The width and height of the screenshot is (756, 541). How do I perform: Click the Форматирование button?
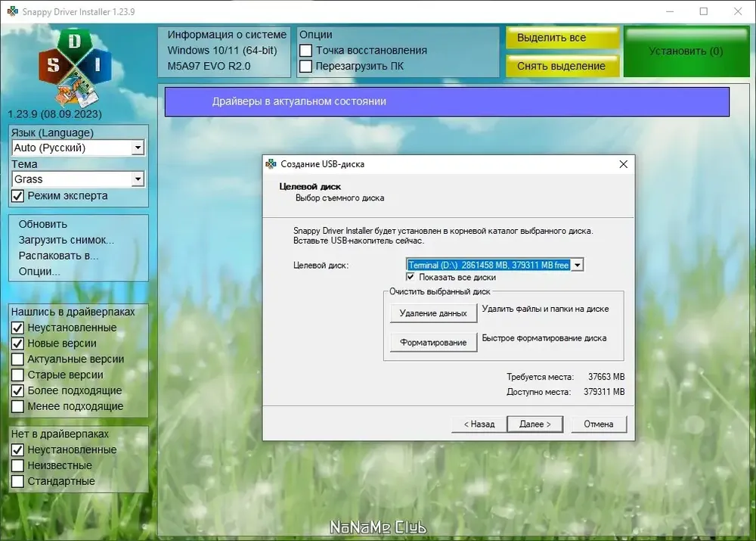(x=433, y=342)
